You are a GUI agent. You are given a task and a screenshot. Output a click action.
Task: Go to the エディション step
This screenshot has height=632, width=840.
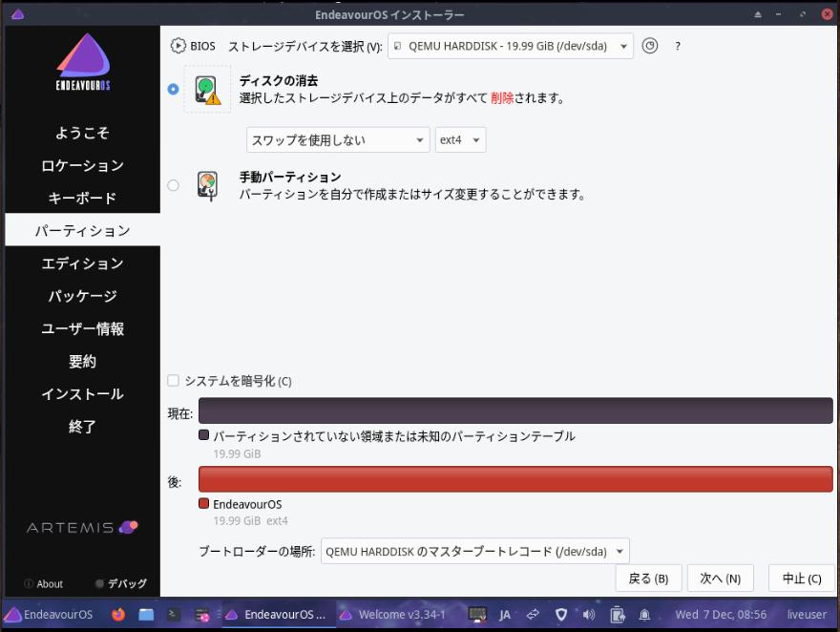pos(82,263)
